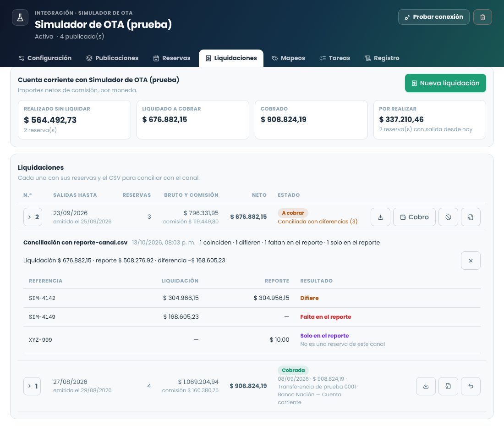
Task: Expand liquidación number 1 row
Action: pyautogui.click(x=32, y=386)
